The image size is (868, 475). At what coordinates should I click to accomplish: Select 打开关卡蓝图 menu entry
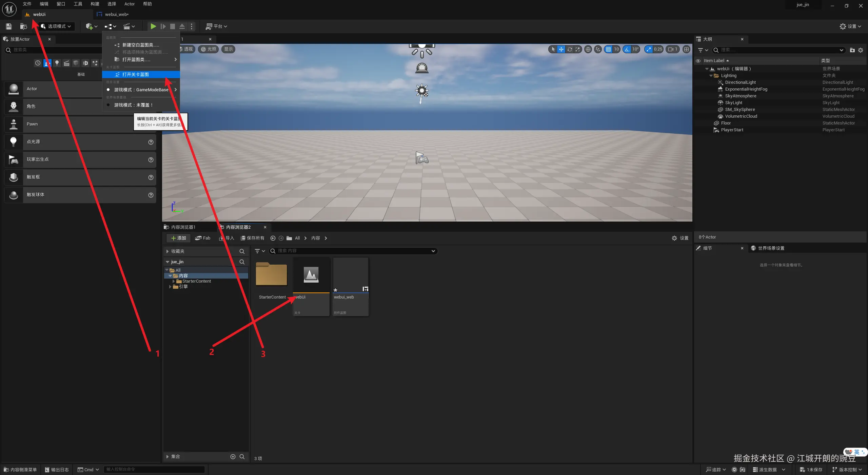(136, 74)
